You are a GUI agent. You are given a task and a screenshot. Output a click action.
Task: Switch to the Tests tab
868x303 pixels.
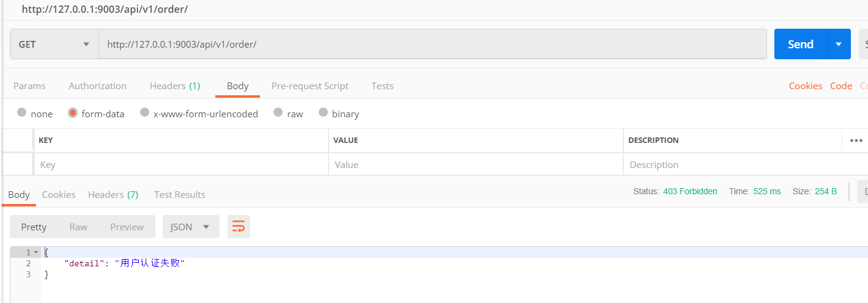[x=382, y=86]
